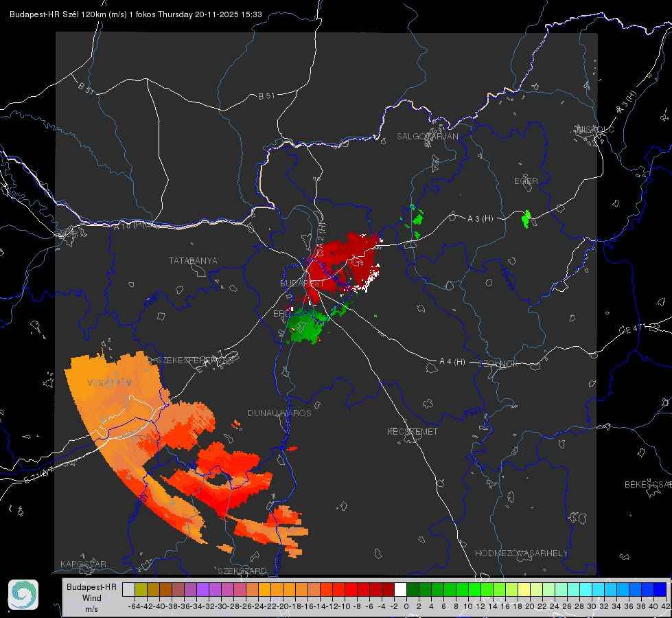Click the SZEKSZARD city label
Screen dimensions: 672x618
(242, 571)
